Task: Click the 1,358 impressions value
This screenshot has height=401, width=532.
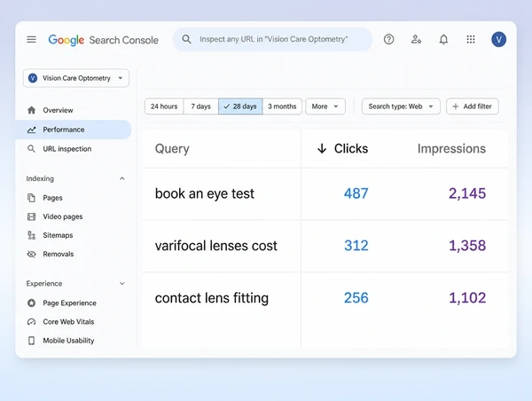Action: [x=467, y=246]
